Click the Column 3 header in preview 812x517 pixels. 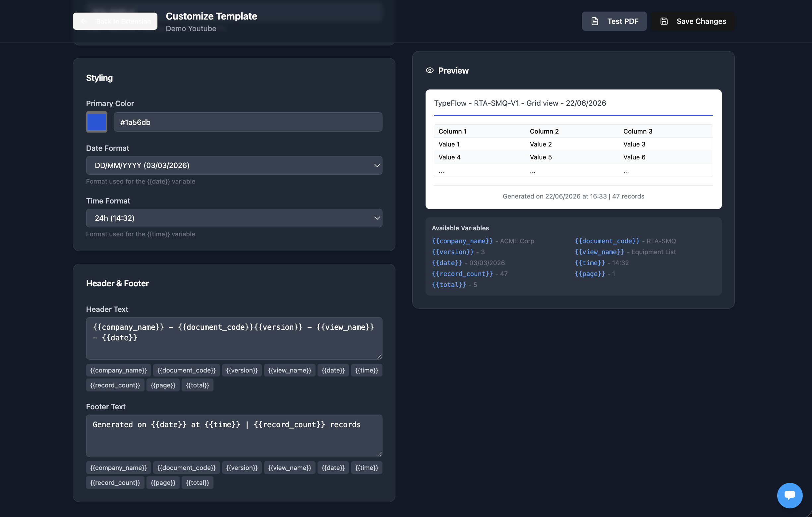tap(638, 131)
